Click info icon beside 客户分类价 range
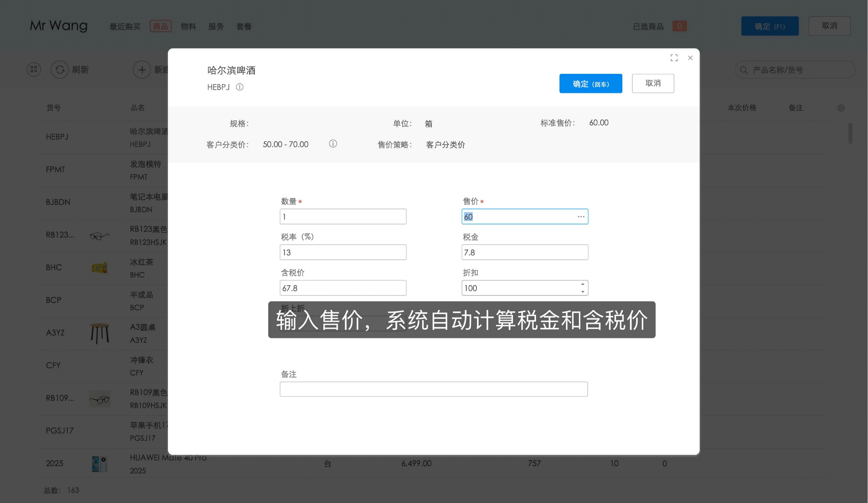868x503 pixels. (333, 144)
